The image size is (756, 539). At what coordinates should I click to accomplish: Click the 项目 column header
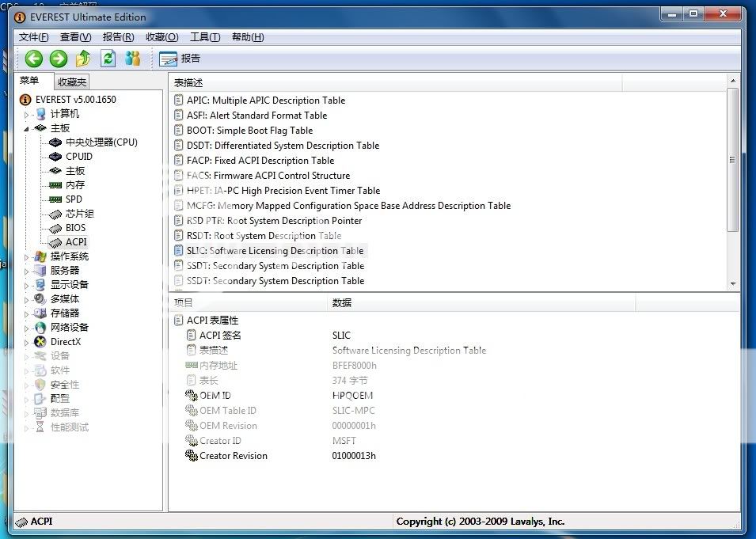tap(249, 303)
